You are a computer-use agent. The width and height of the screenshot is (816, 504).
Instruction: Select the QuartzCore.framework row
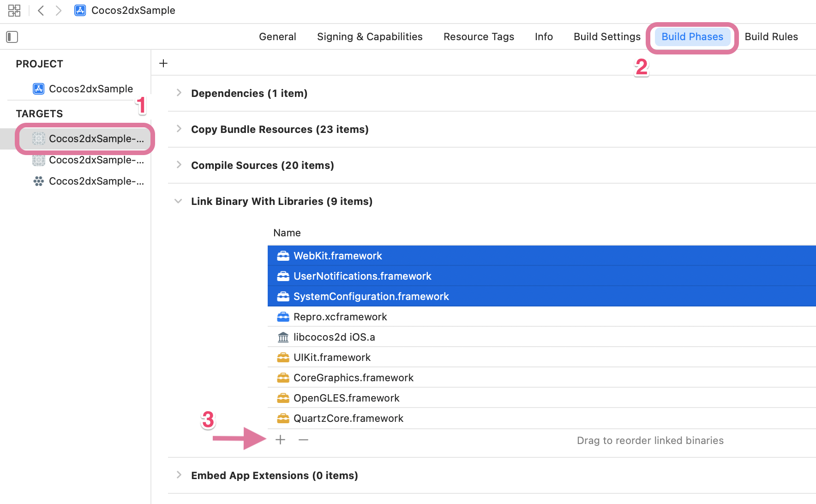coord(542,418)
